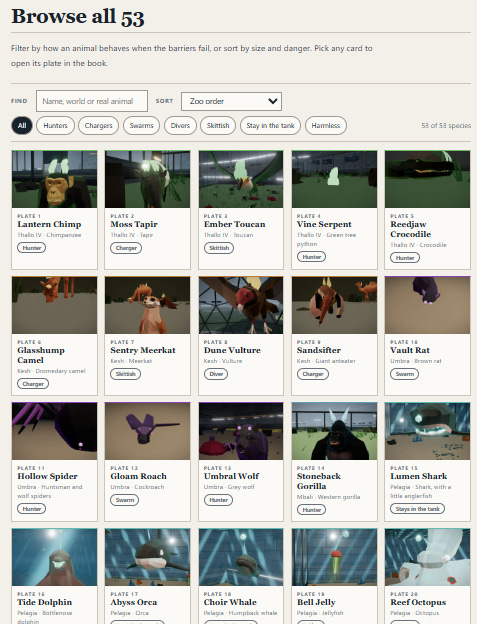
Task: Click the Swarm tag on Vault Rat
Action: pos(405,374)
